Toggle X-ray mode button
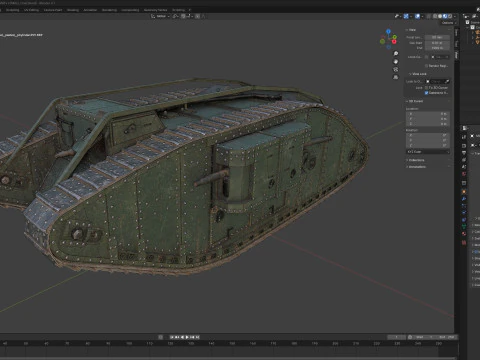The height and width of the screenshot is (360, 480). point(428,16)
